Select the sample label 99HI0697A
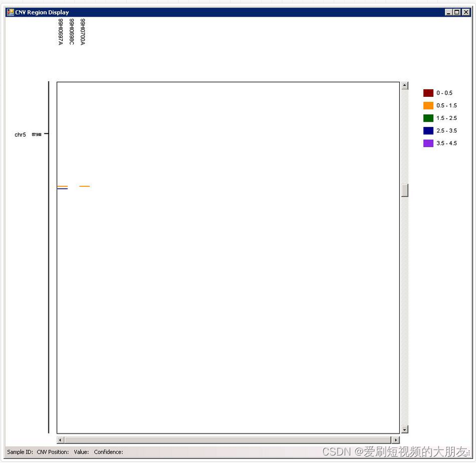476x463 pixels. point(60,32)
